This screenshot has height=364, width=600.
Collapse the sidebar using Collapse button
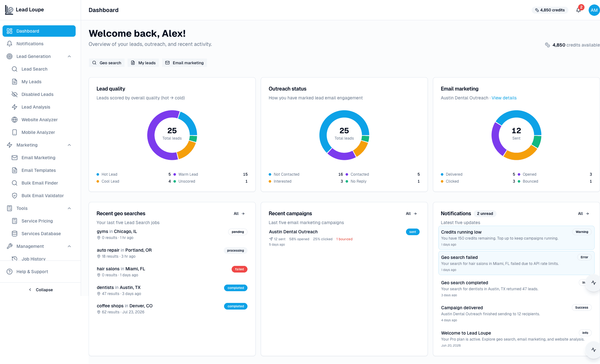coord(41,290)
